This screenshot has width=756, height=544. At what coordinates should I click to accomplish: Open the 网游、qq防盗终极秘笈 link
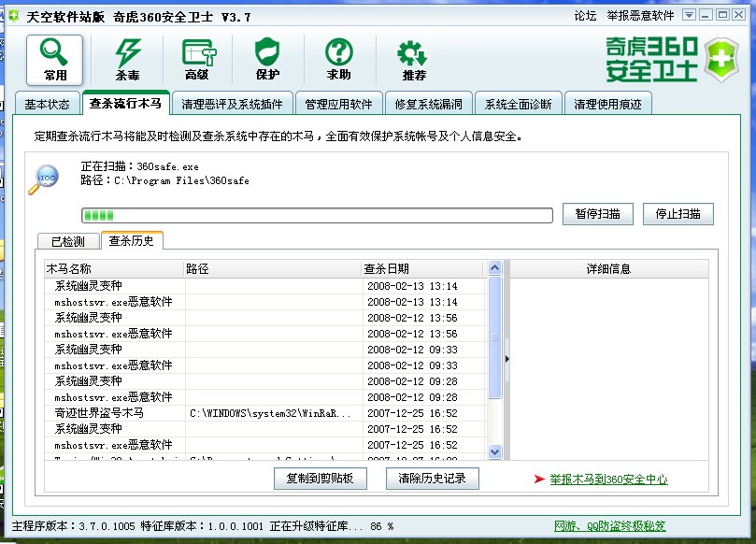pos(610,525)
